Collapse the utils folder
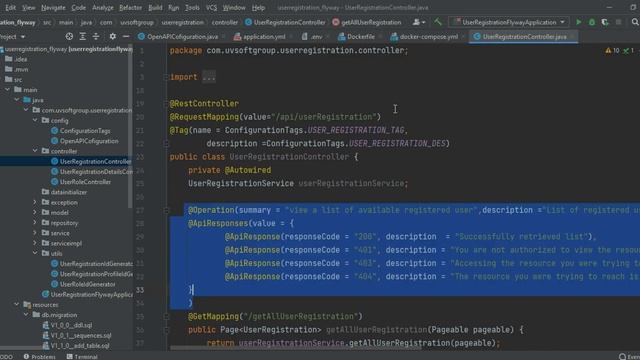640x360 pixels. coord(35,253)
